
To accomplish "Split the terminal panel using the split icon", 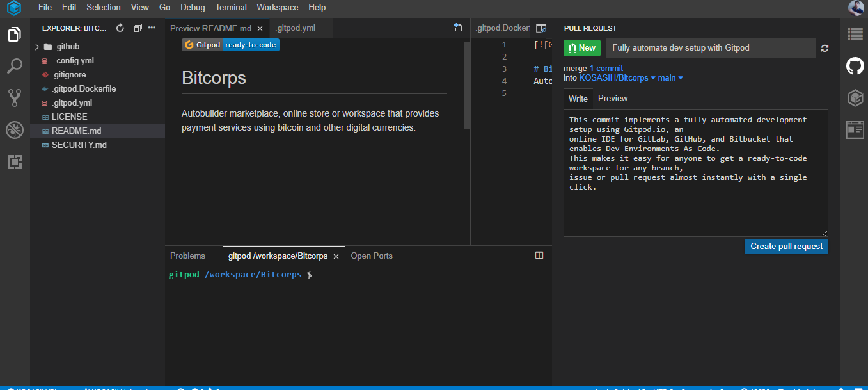I will pyautogui.click(x=539, y=256).
